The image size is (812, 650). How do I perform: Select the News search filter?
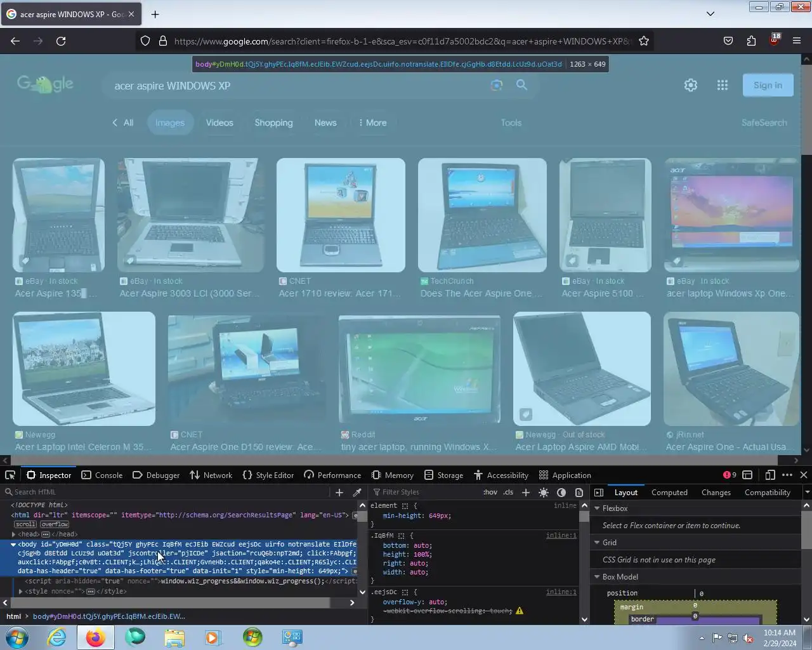[x=325, y=123]
